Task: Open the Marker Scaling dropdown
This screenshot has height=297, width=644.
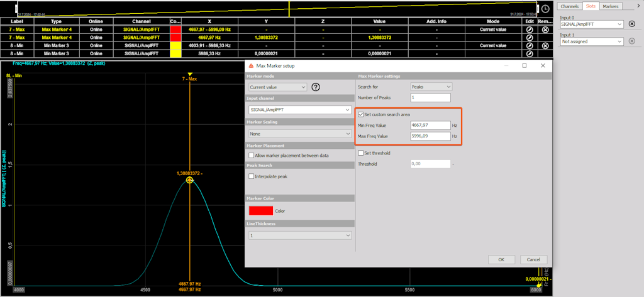Action: click(300, 134)
